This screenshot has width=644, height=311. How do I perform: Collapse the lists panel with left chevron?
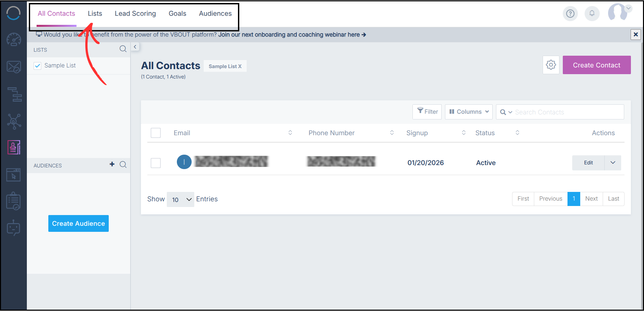135,47
